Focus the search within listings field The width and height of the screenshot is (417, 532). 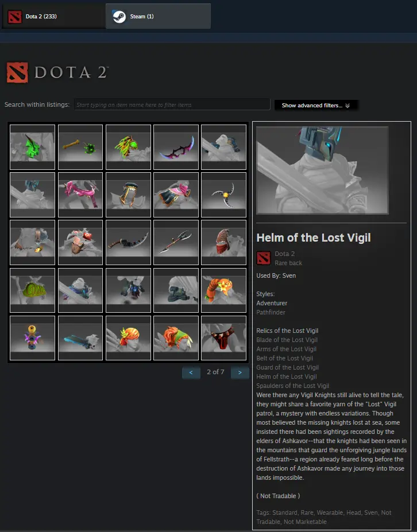[172, 104]
